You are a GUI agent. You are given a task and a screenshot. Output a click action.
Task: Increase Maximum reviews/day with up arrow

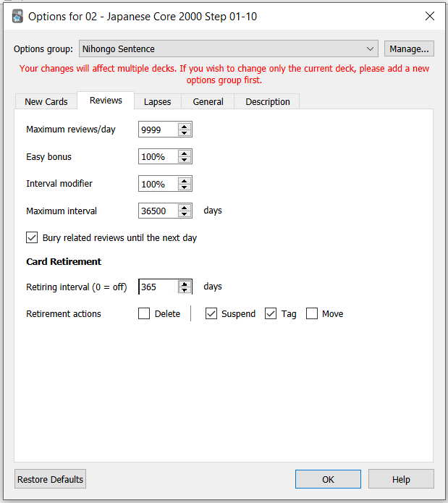[x=184, y=127]
